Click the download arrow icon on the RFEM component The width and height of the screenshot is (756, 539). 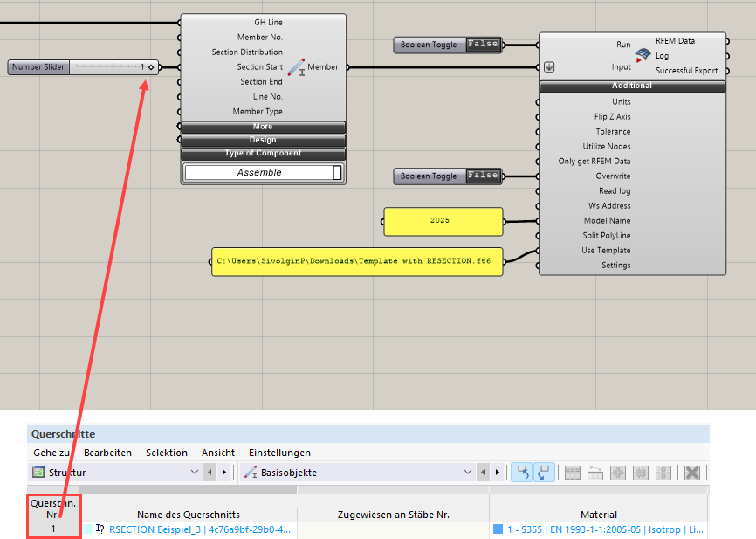pyautogui.click(x=549, y=66)
